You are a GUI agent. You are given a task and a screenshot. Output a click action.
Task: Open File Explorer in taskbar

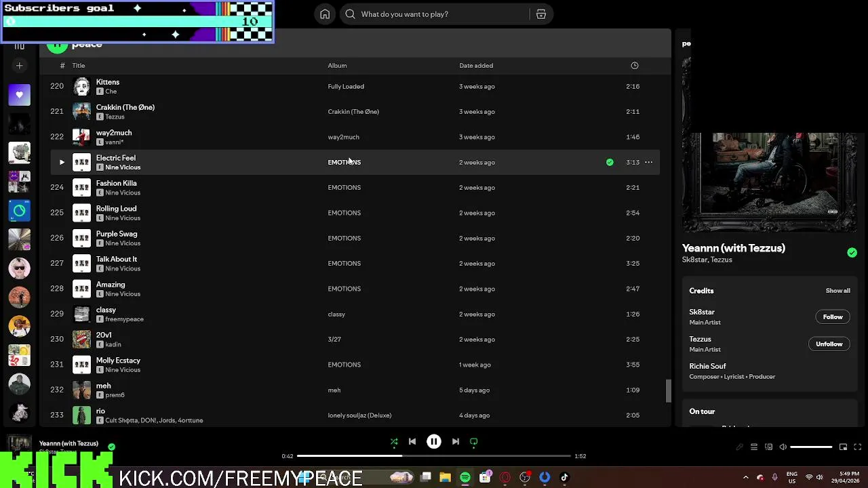[x=445, y=478]
